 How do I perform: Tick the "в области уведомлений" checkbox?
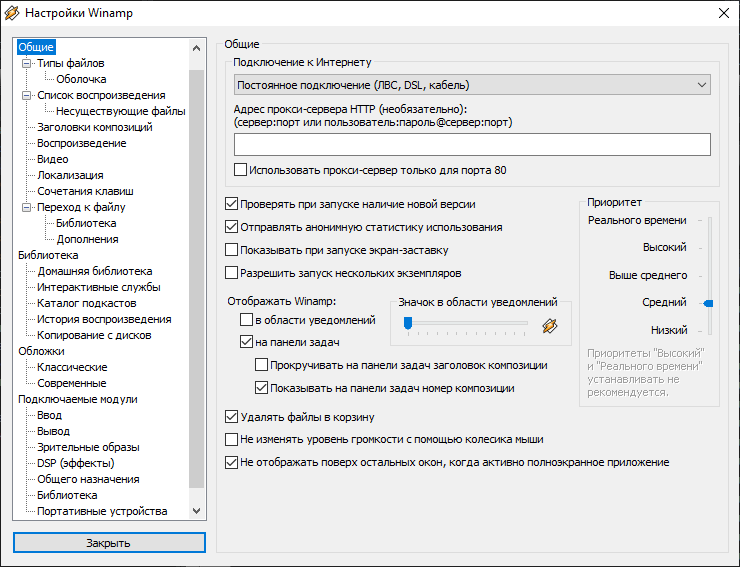coord(247,320)
